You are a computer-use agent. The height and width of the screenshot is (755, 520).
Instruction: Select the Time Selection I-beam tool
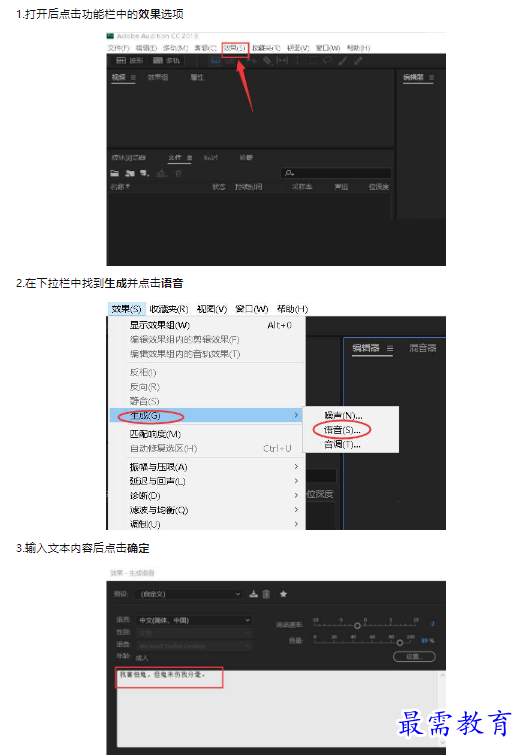pyautogui.click(x=298, y=61)
